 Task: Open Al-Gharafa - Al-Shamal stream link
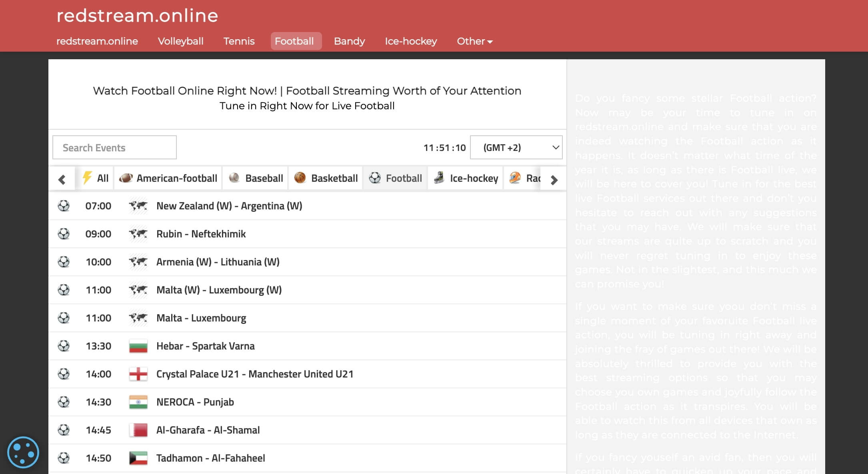pyautogui.click(x=208, y=430)
